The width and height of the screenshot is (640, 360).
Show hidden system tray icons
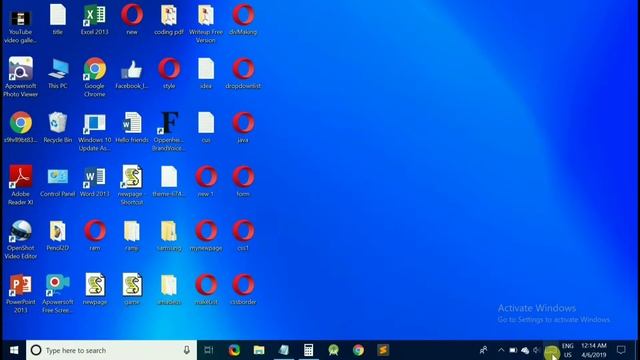[501, 350]
